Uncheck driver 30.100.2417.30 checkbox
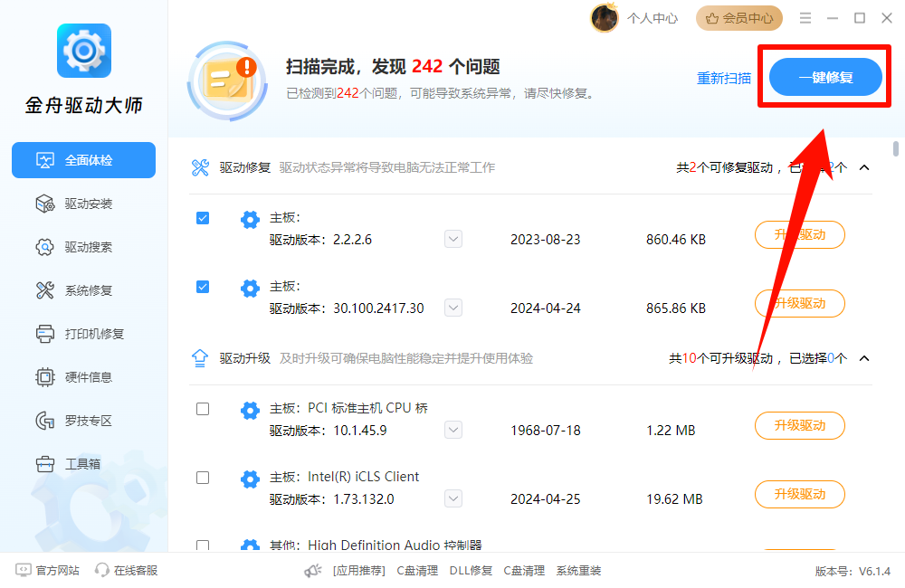The width and height of the screenshot is (905, 588). [203, 287]
